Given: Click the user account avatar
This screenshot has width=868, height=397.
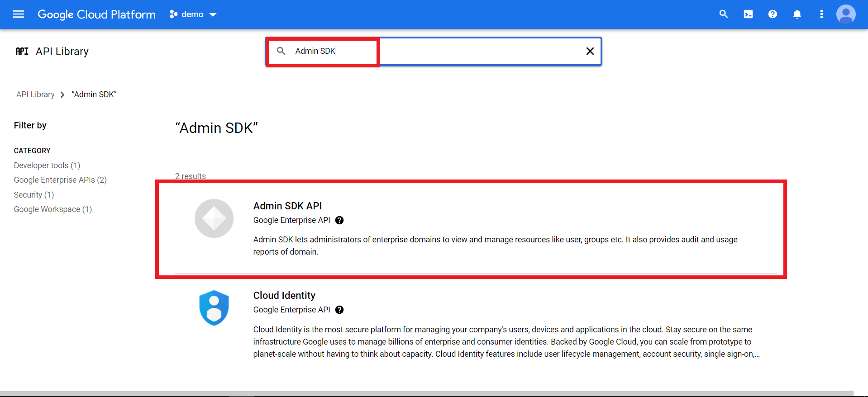Looking at the screenshot, I should tap(845, 14).
